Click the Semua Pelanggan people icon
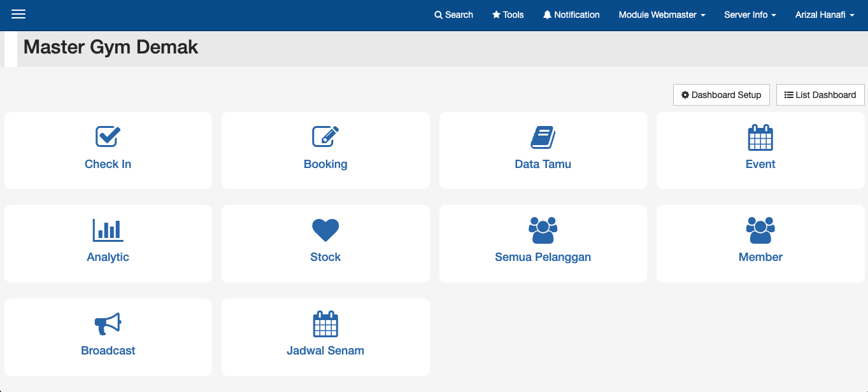 coord(543,230)
